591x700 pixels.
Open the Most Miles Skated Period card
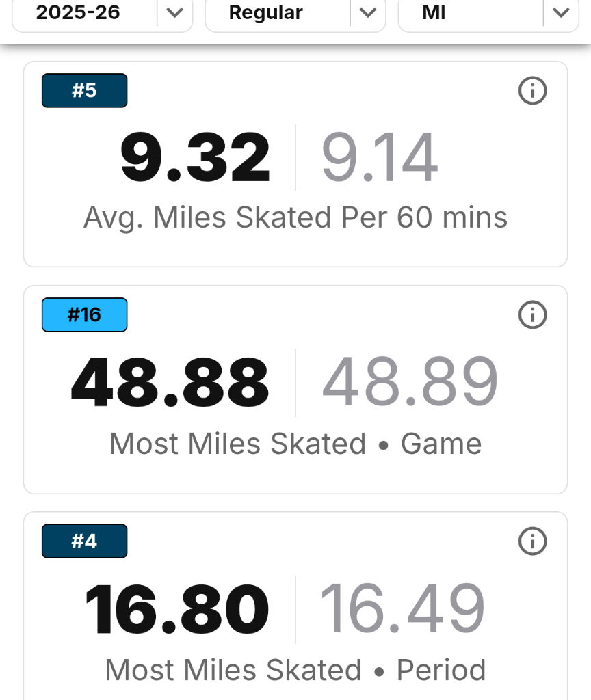click(x=295, y=602)
